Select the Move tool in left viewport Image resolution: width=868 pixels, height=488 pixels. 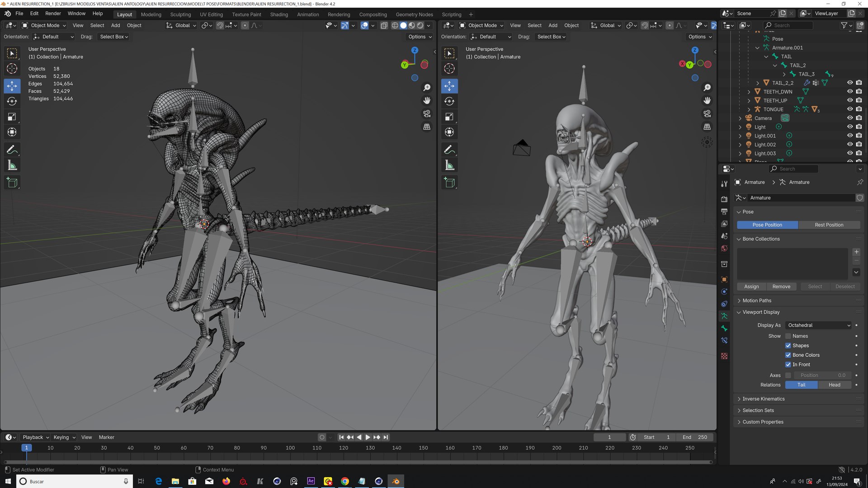click(x=12, y=86)
